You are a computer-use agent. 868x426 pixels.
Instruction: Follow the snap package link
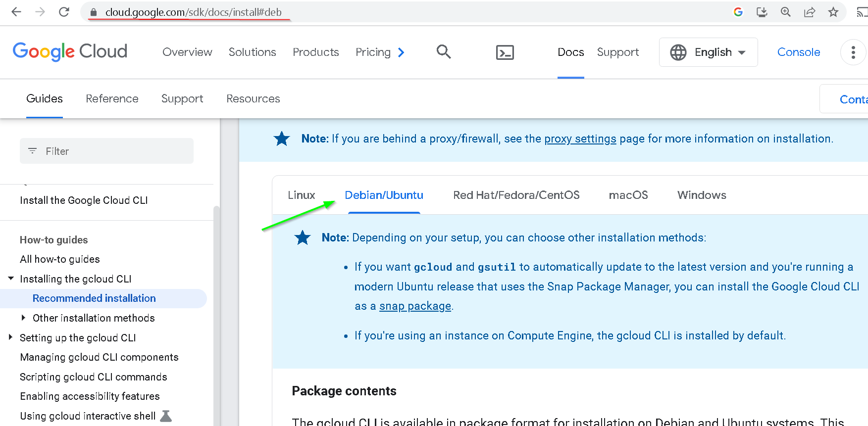pos(415,306)
